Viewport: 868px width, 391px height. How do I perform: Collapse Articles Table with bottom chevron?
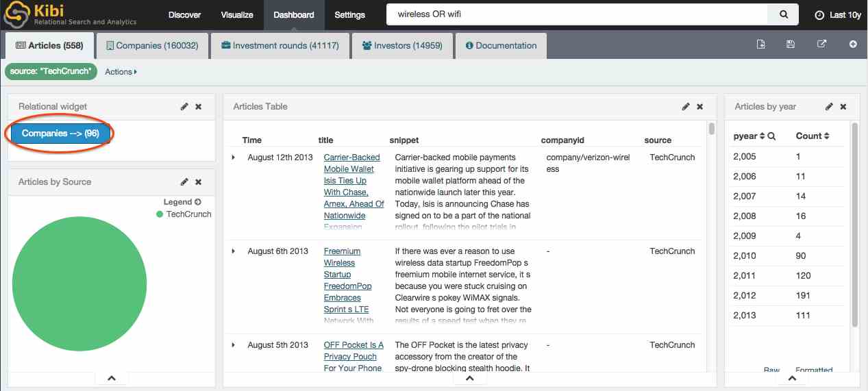click(x=469, y=378)
